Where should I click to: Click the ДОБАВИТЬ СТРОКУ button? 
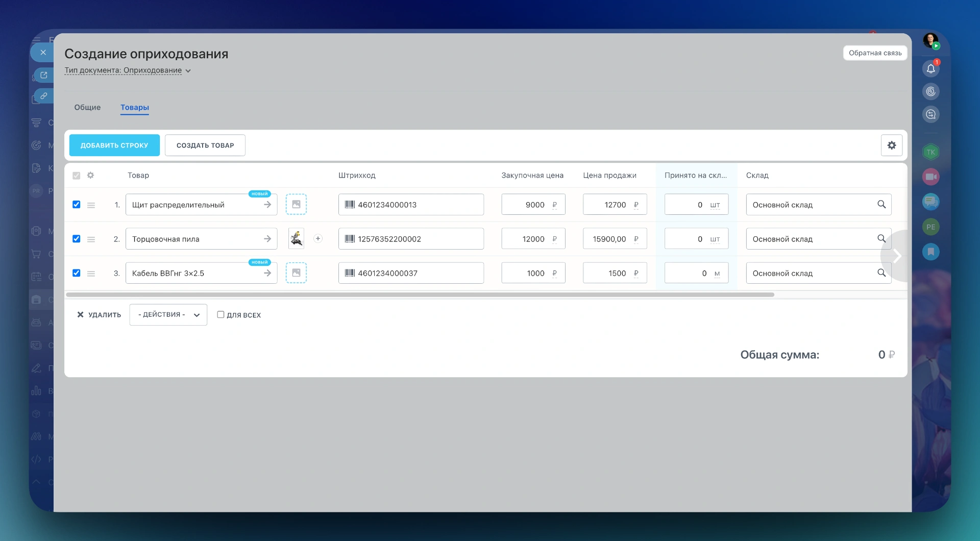(x=114, y=145)
